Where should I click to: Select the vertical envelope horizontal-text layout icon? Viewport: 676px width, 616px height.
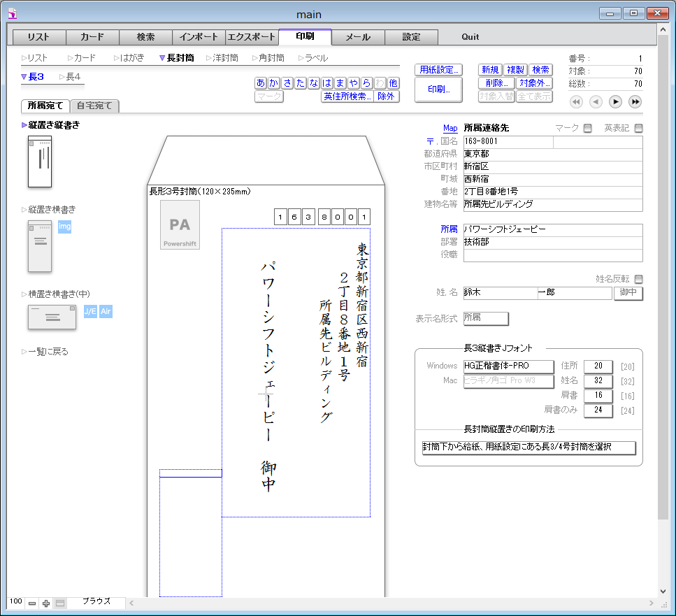coord(39,246)
